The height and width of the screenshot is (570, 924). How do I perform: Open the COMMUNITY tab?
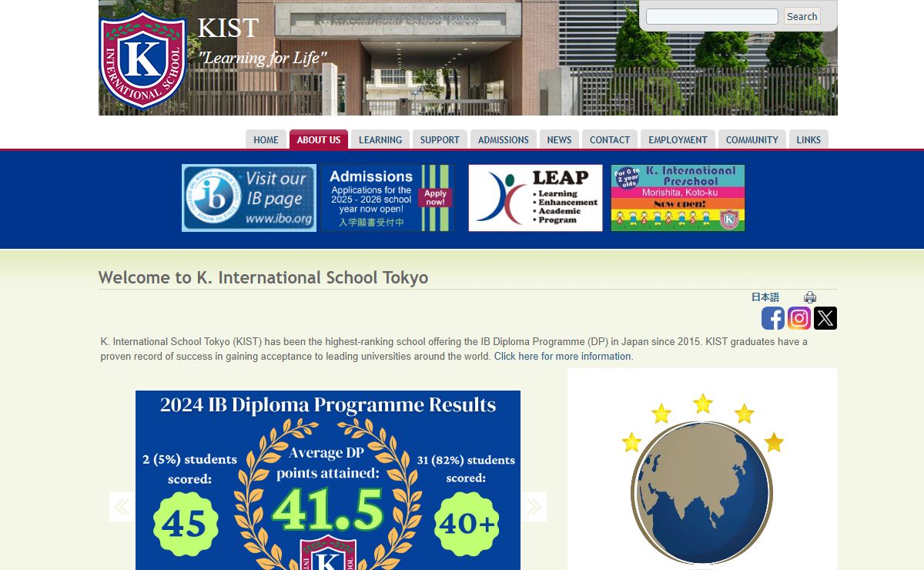[x=752, y=139]
